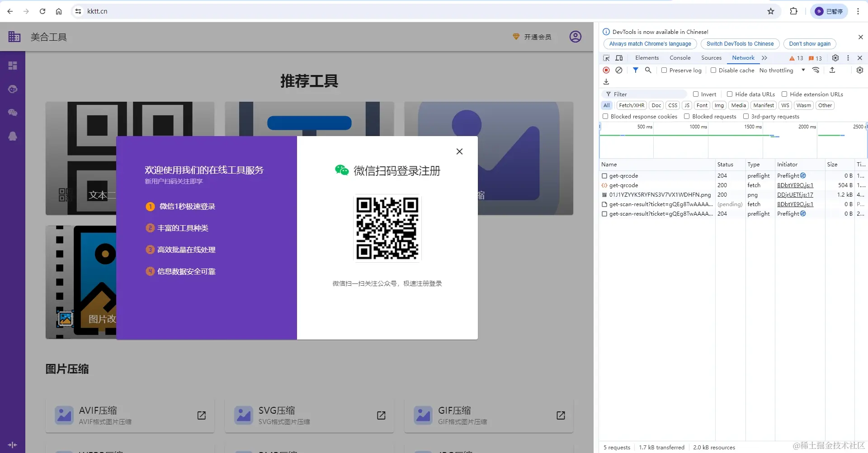
Task: Open Network settings gear icon
Action: pyautogui.click(x=860, y=70)
